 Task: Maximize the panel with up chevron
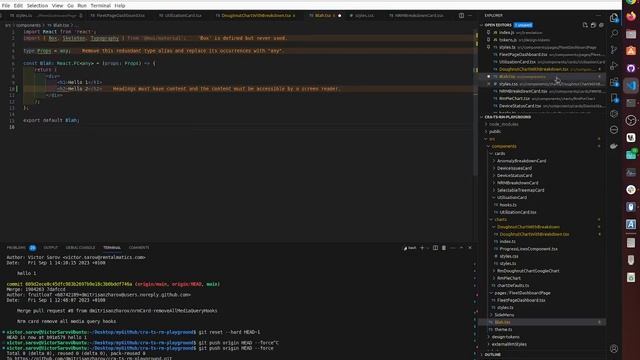pos(461,248)
